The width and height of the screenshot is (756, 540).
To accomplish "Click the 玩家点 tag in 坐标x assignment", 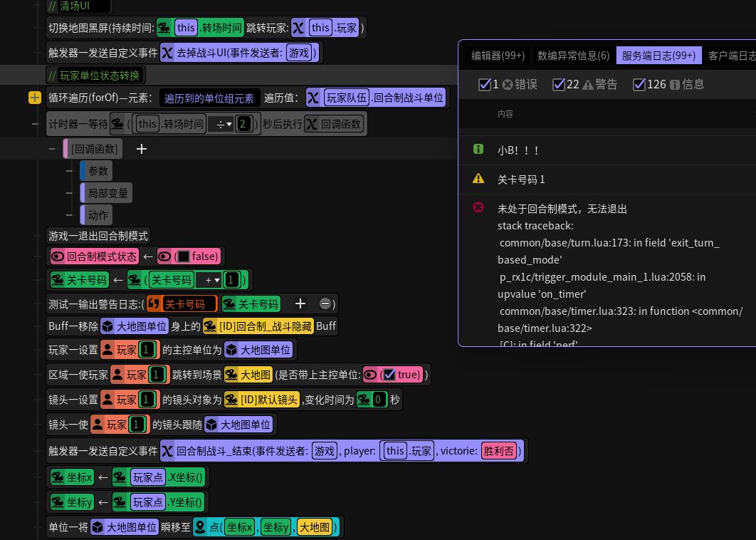I will [x=147, y=477].
